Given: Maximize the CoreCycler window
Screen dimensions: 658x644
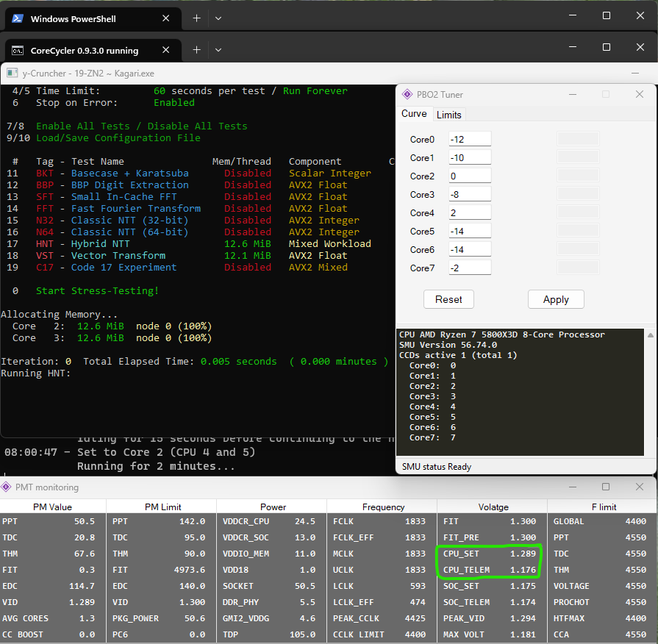Looking at the screenshot, I should [606, 47].
